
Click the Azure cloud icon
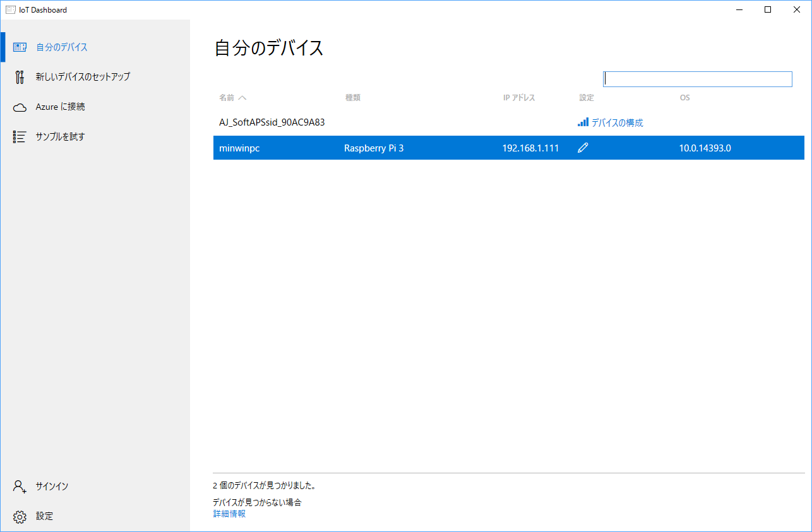20,107
